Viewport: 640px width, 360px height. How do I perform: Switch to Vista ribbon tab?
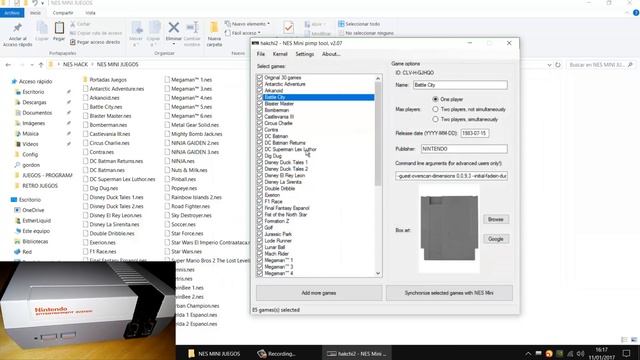point(90,13)
